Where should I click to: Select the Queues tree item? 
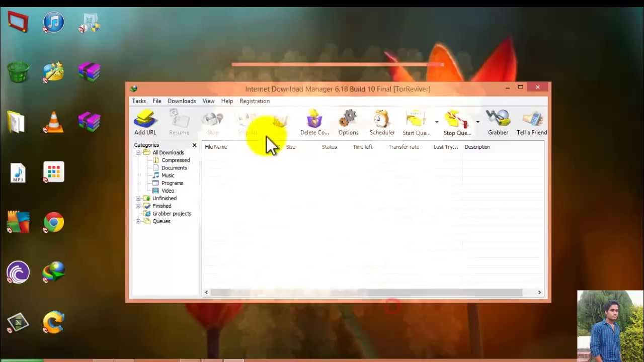pos(162,221)
